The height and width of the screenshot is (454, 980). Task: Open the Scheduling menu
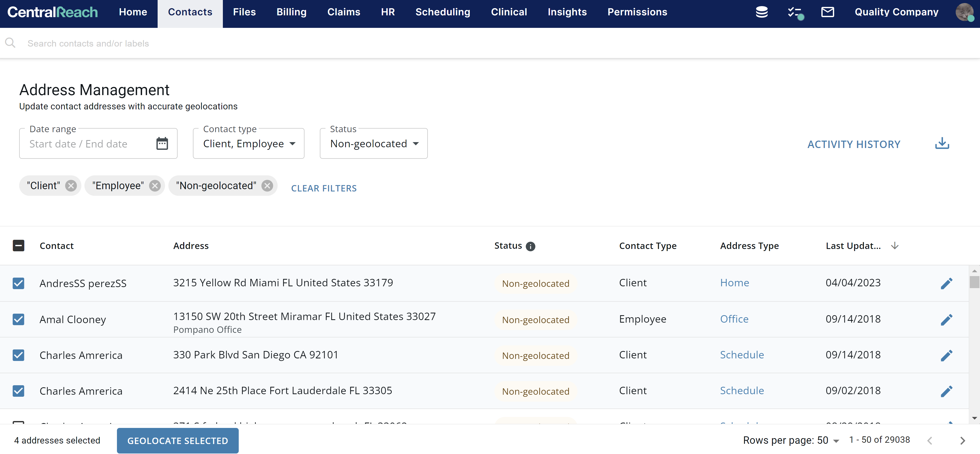[x=442, y=12]
